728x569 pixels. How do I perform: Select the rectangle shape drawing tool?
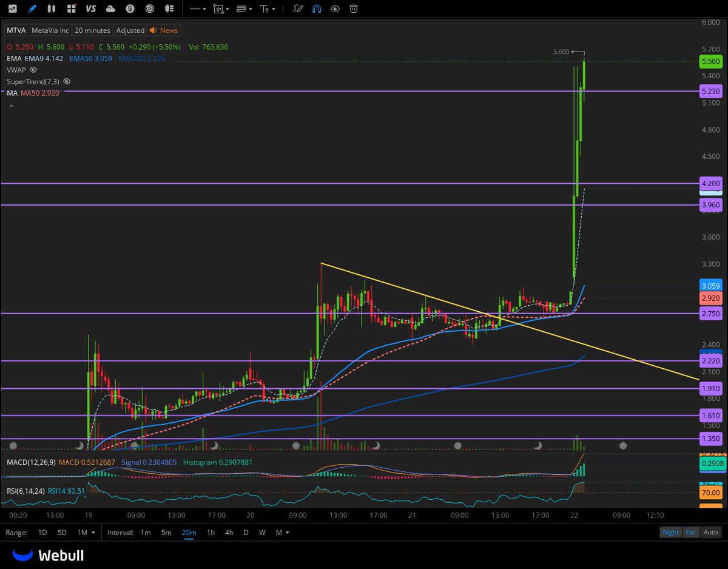coord(218,9)
